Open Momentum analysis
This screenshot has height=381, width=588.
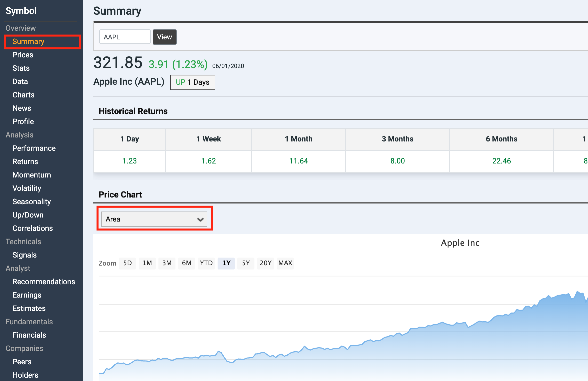(x=32, y=175)
